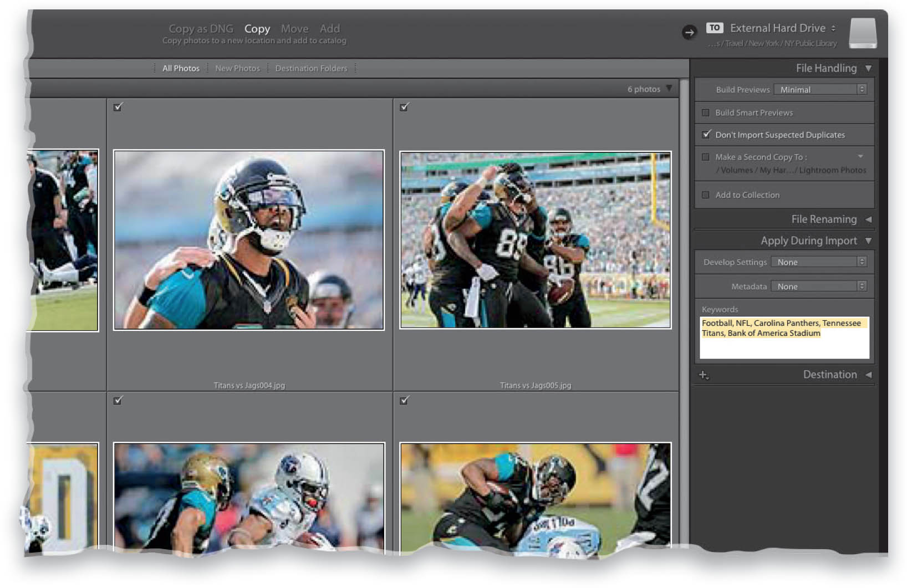Switch to Destination Folders view
The image size is (907, 588).
311,68
